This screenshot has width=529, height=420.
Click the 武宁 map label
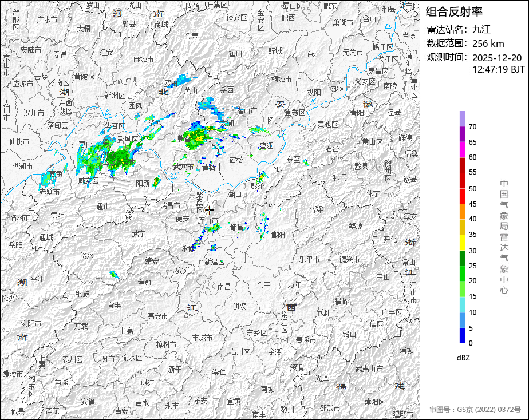139,233
